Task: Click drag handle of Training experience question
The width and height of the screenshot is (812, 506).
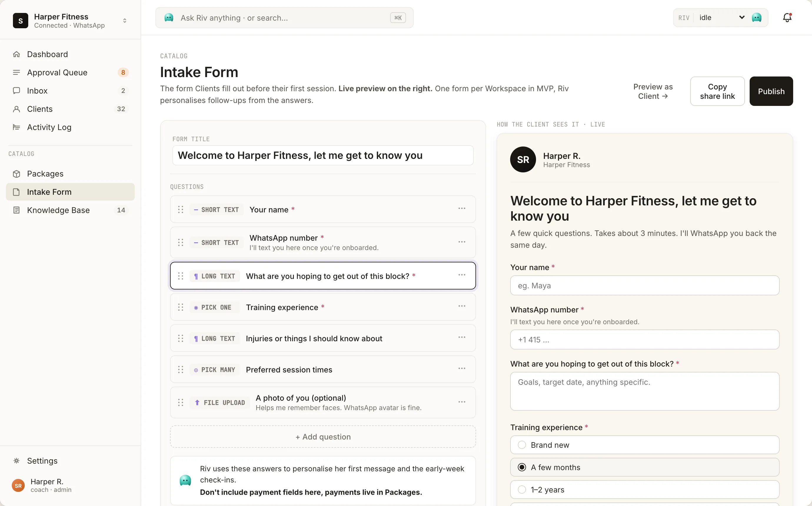Action: coord(181,307)
